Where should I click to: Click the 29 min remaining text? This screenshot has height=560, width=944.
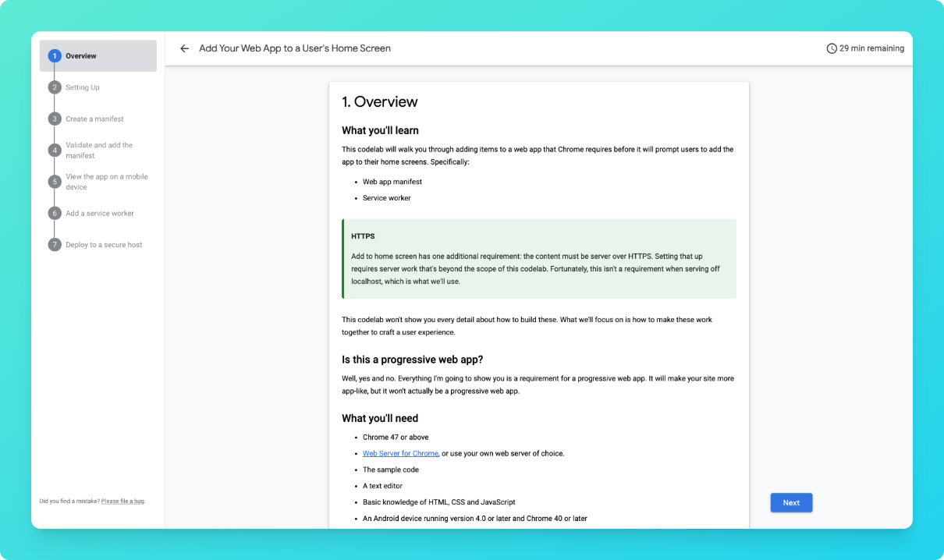871,48
